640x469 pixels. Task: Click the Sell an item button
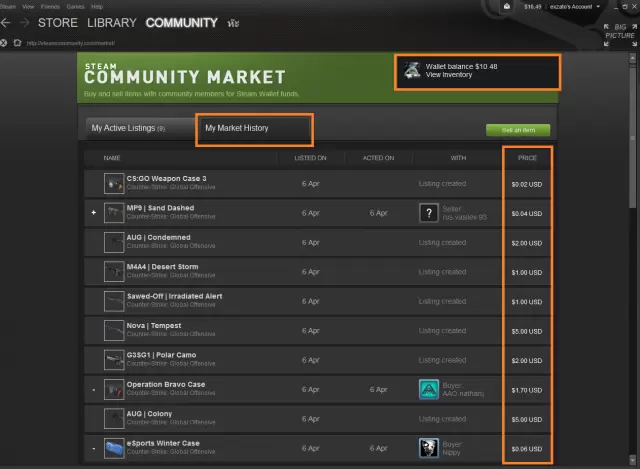click(x=518, y=130)
